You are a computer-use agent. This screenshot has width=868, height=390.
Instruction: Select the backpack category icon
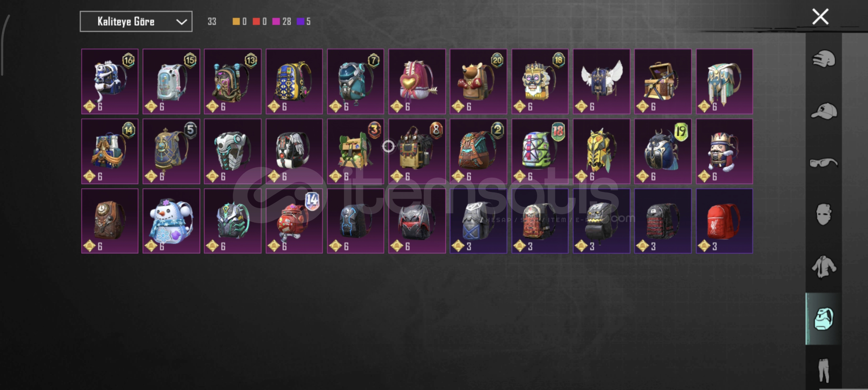(x=824, y=318)
